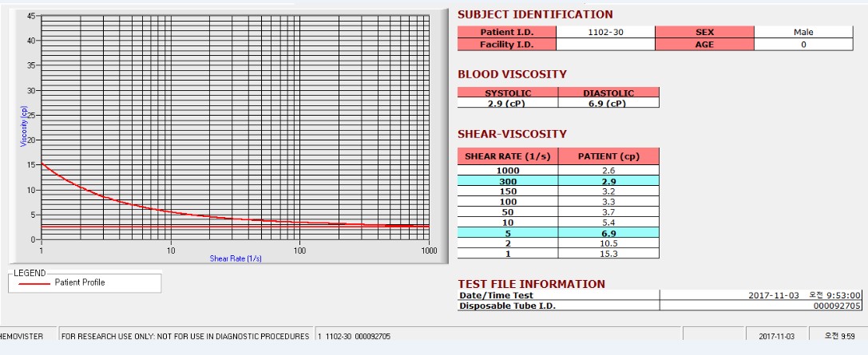Click the red Patient Profile legend line
This screenshot has width=868, height=355.
pos(34,283)
